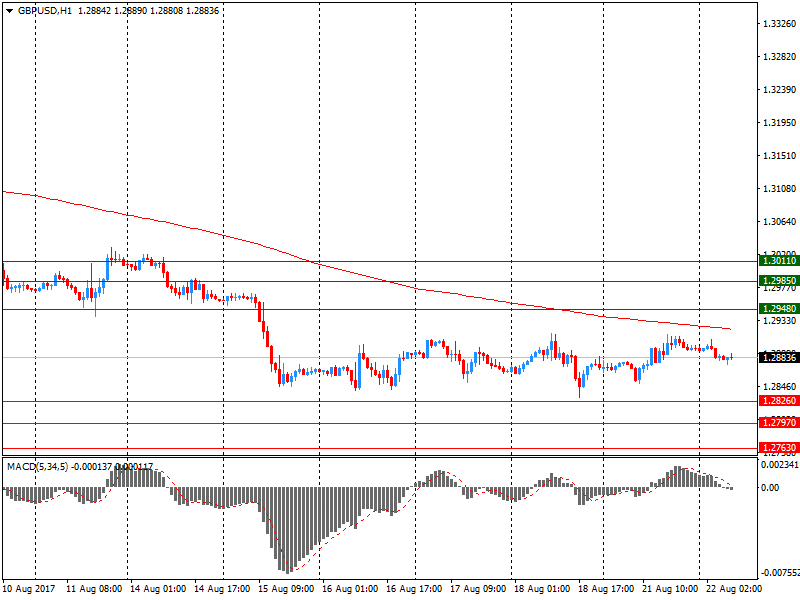Select the 1.29850 green level label
The width and height of the screenshot is (800, 600).
coord(779,281)
